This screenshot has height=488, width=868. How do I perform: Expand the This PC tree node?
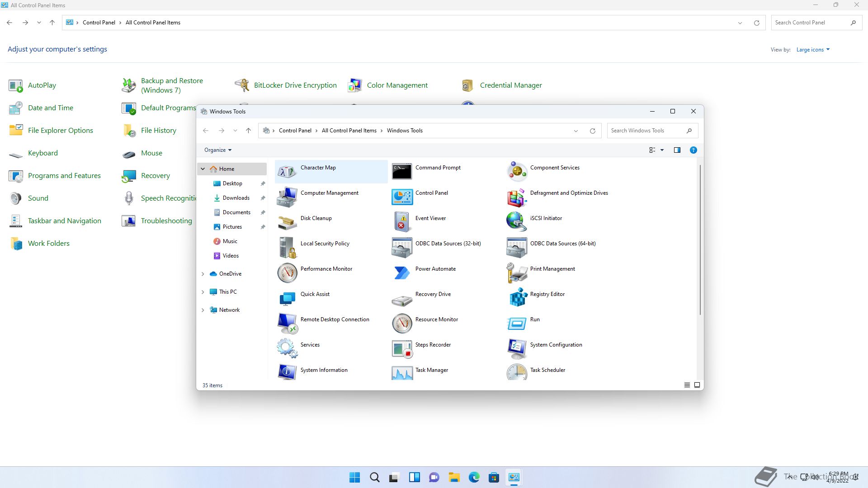203,292
